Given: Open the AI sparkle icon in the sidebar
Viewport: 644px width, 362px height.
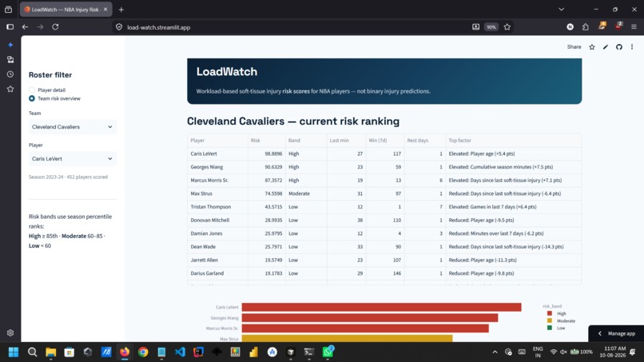Looking at the screenshot, I should (x=10, y=45).
